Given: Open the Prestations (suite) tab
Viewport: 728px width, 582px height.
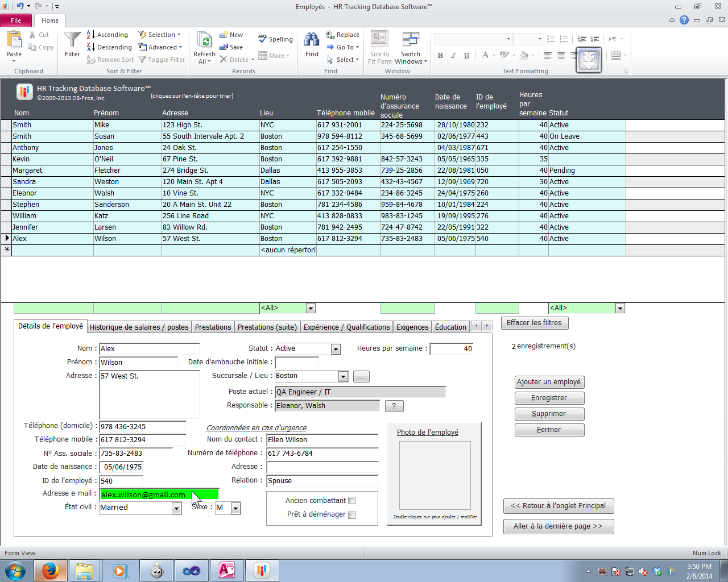Looking at the screenshot, I should click(267, 327).
